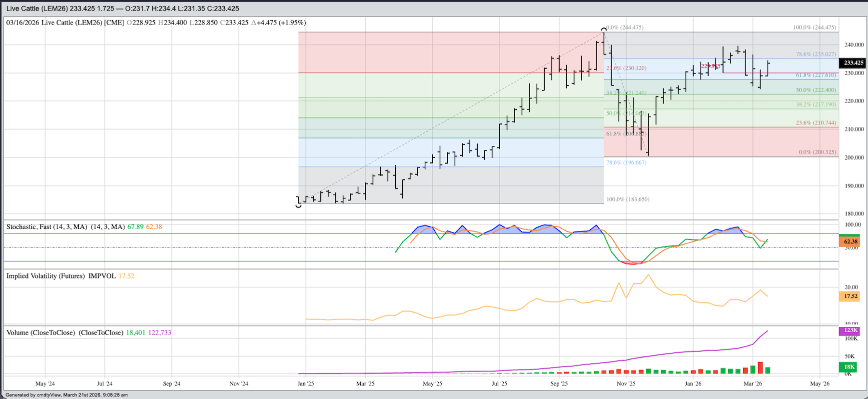The image size is (868, 399).
Task: Click the 0.0% (200.325) Fibonacci label
Action: (x=817, y=152)
